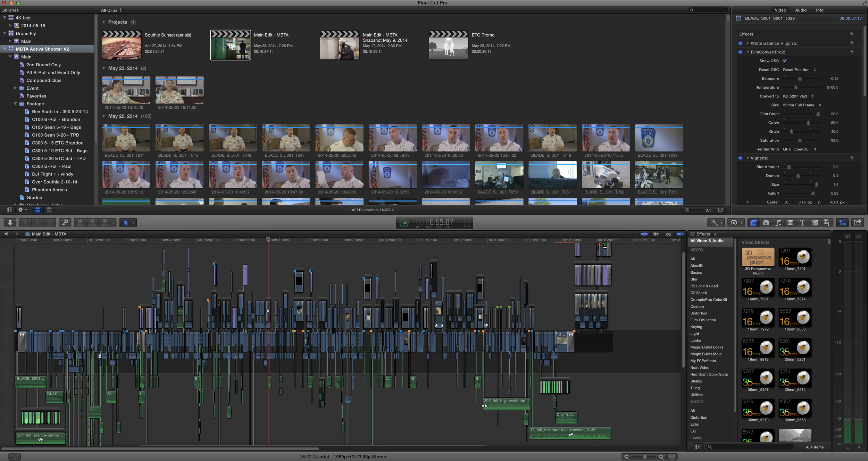Image resolution: width=868 pixels, height=461 pixels.
Task: Open the Keyword Editor key icon
Action: (65, 223)
